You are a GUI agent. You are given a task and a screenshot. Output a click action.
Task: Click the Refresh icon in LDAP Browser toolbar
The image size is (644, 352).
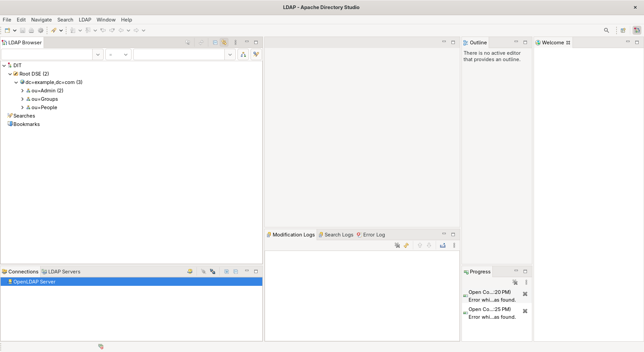pyautogui.click(x=201, y=43)
